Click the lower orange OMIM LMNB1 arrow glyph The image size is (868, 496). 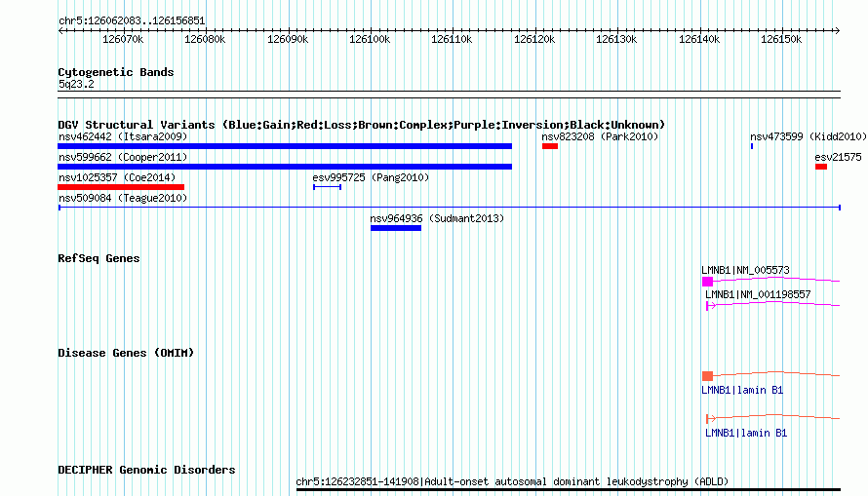tap(711, 419)
